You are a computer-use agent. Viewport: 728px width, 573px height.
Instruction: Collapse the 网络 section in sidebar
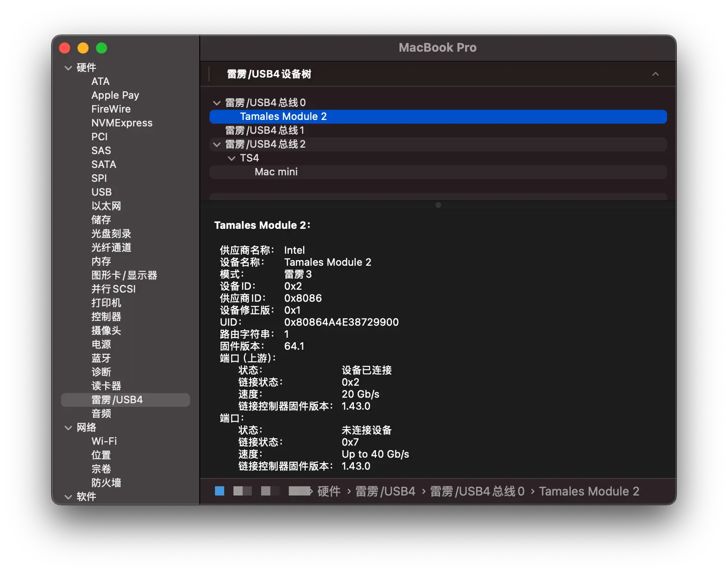pyautogui.click(x=68, y=428)
